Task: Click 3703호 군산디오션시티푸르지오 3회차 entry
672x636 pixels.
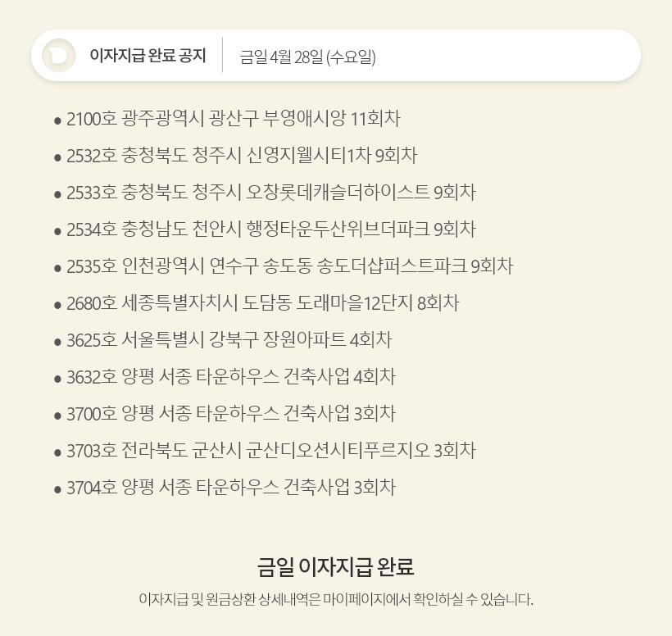Action: [271, 451]
